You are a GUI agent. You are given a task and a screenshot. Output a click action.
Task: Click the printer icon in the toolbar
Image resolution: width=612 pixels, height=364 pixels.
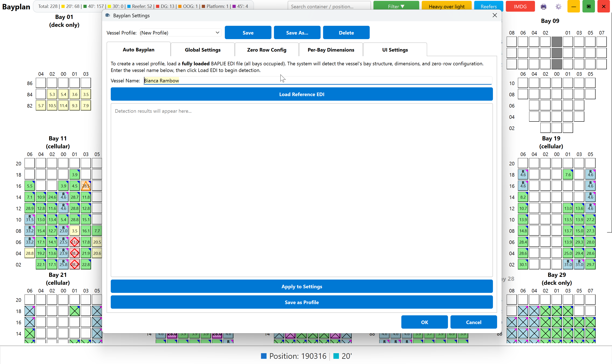point(544,7)
